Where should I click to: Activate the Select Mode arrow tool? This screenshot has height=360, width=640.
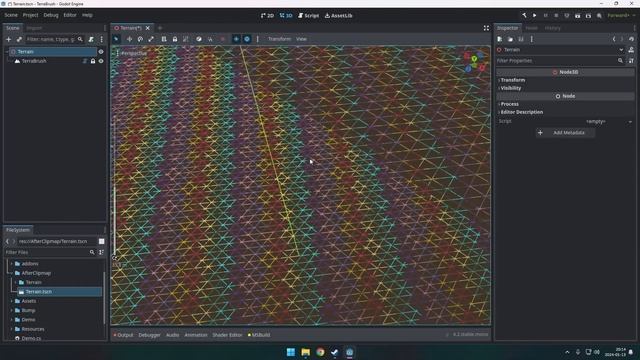[x=116, y=39]
